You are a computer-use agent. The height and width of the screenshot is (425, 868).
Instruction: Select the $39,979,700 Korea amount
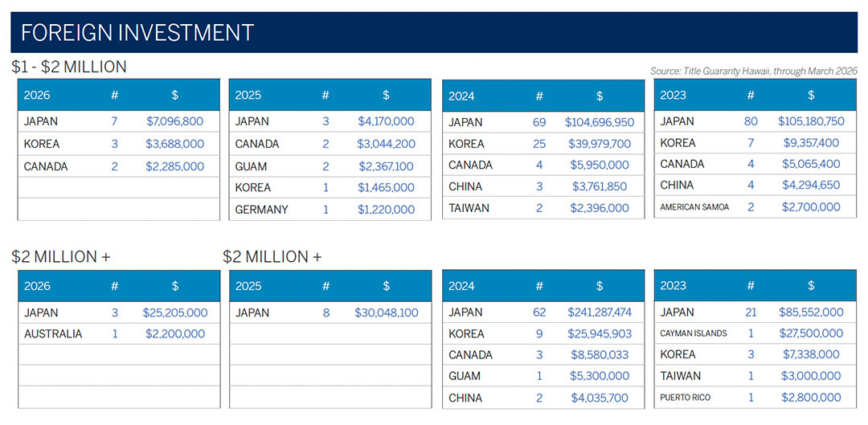click(600, 144)
